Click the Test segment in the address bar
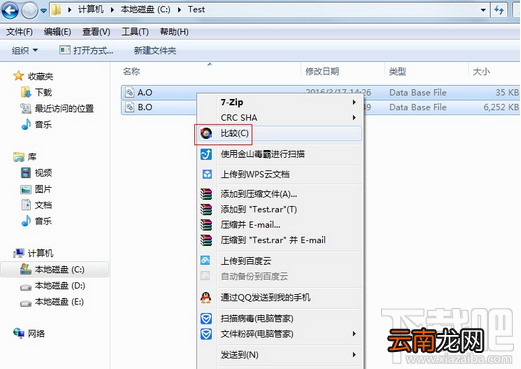Screen dimensions: 521x369 (196, 10)
